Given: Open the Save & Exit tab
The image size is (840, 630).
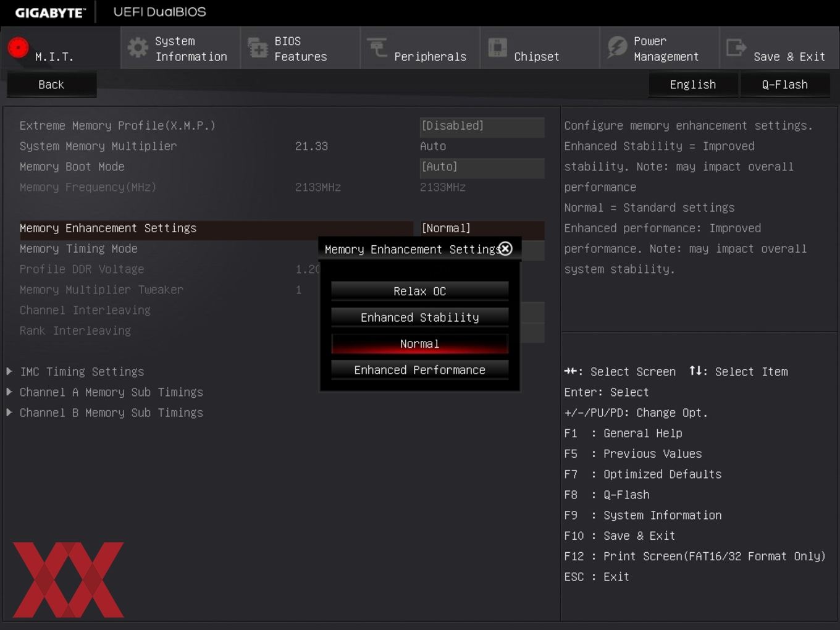Looking at the screenshot, I should coord(779,48).
